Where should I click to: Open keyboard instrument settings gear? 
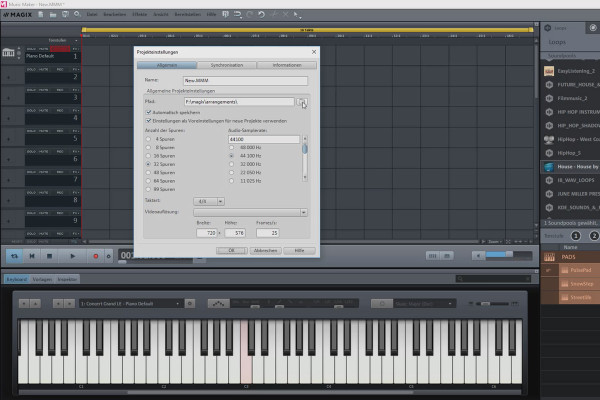click(190, 304)
